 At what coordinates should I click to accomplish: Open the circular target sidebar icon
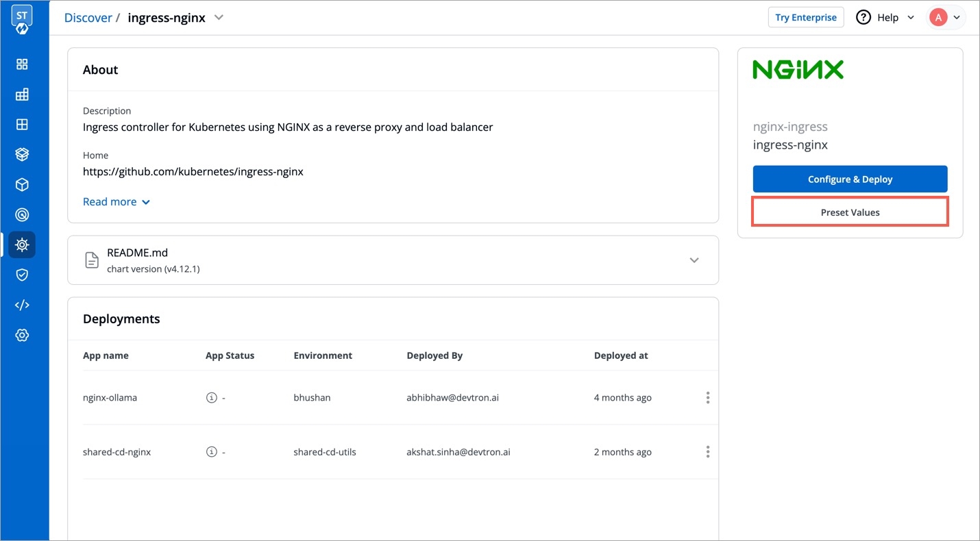[22, 215]
